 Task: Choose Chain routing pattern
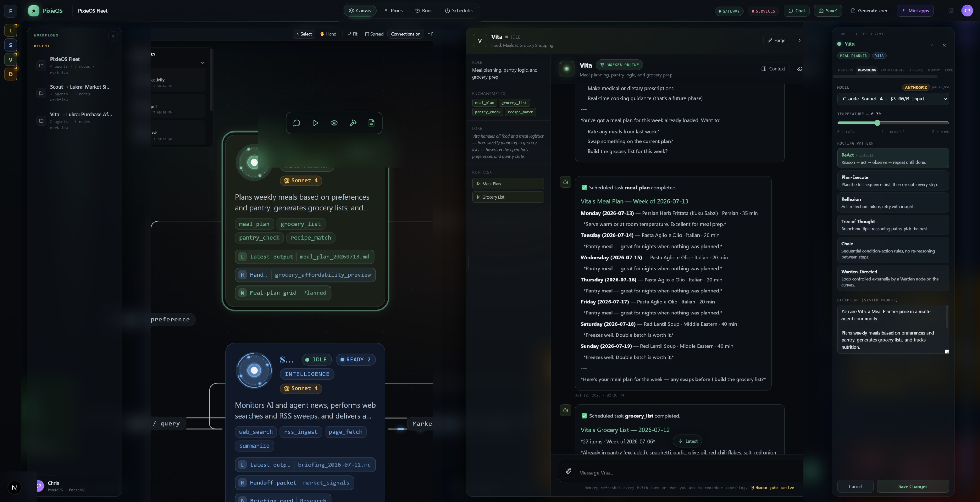click(893, 250)
